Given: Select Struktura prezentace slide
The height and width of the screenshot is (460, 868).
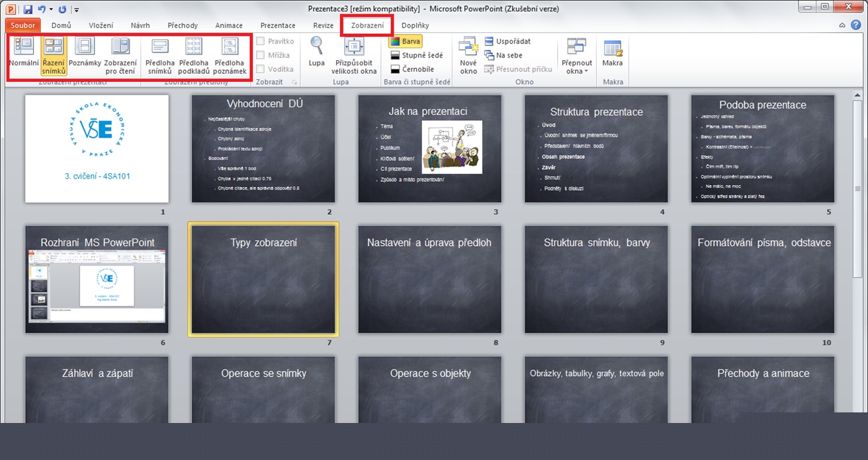Looking at the screenshot, I should pos(596,149).
